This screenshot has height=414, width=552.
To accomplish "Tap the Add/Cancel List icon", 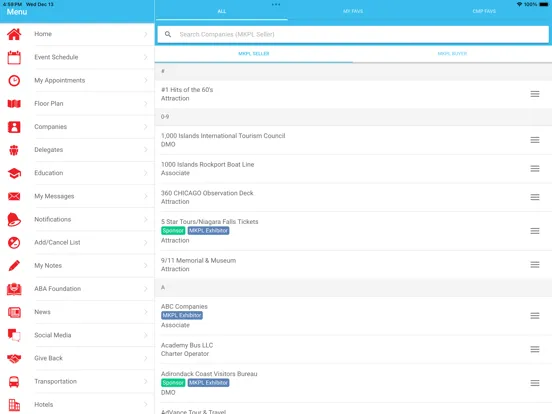I will click(x=14, y=243).
